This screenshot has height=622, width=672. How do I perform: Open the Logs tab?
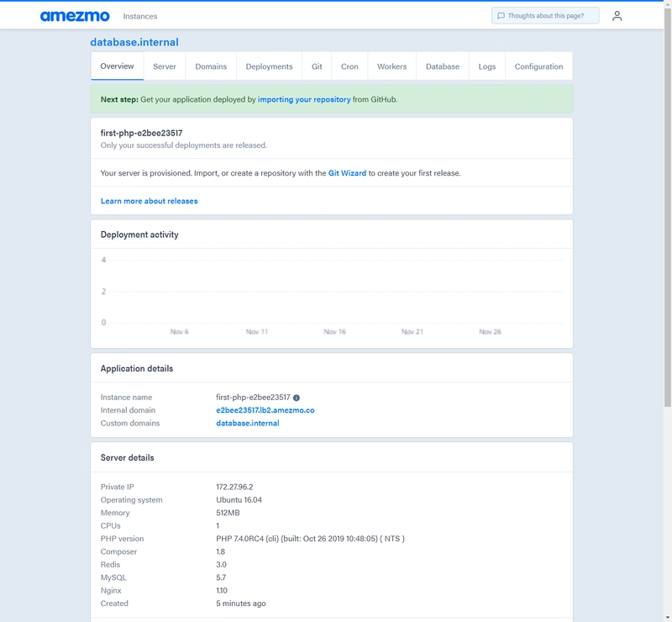[x=487, y=66]
